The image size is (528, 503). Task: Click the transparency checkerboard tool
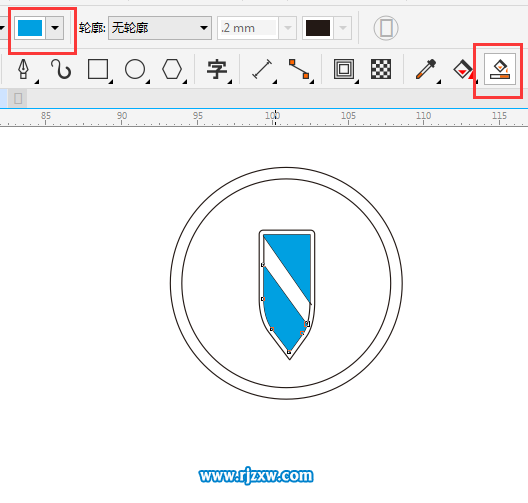[381, 69]
